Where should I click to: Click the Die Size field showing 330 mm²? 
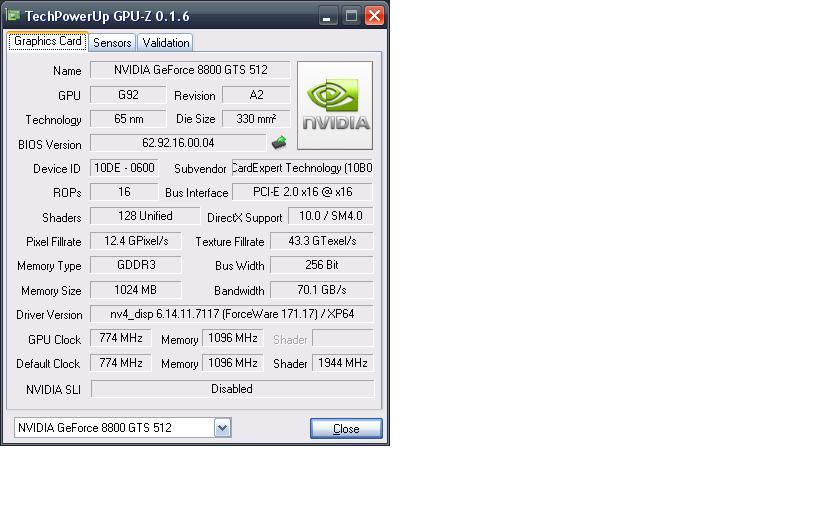point(256,119)
